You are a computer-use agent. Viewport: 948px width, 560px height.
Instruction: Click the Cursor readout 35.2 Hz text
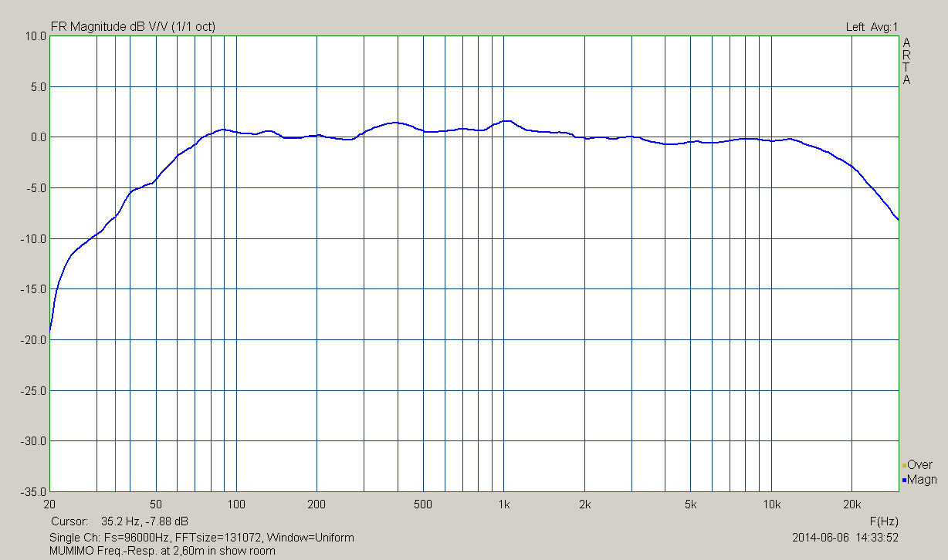119,521
